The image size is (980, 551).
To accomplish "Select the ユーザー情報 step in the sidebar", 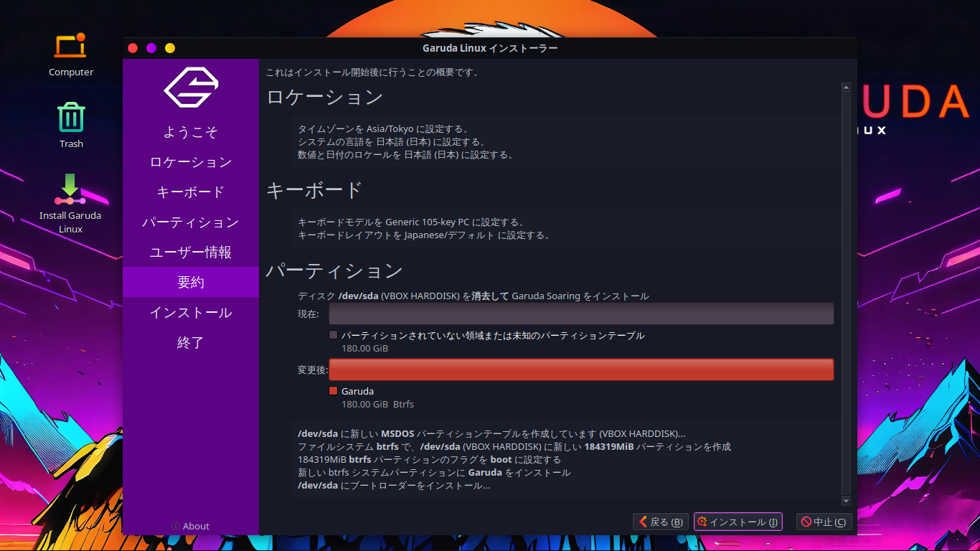I will (x=191, y=253).
